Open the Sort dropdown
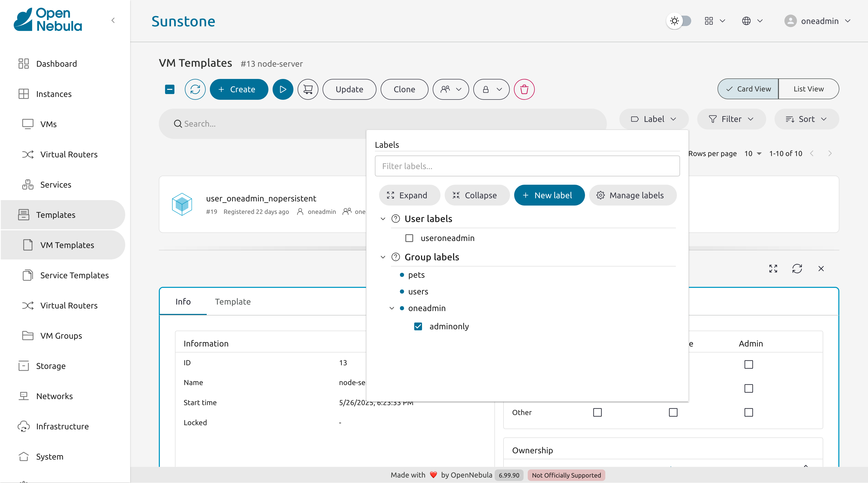 (x=806, y=119)
